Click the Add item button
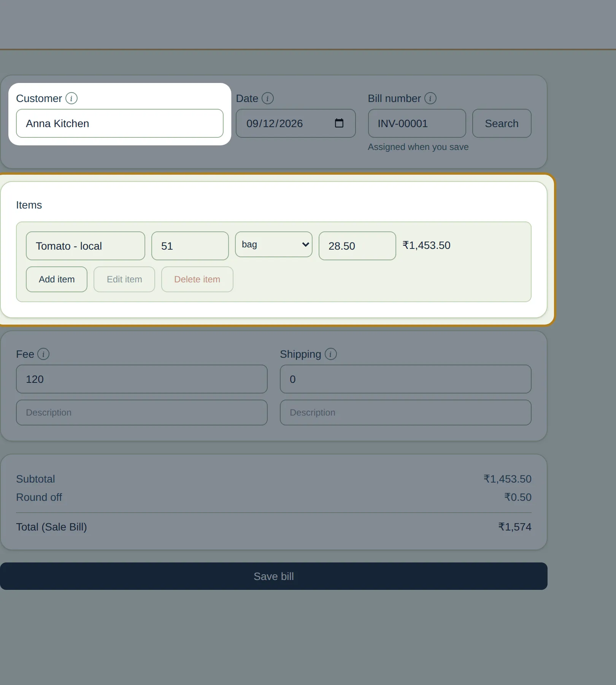The width and height of the screenshot is (616, 685). [x=57, y=279]
